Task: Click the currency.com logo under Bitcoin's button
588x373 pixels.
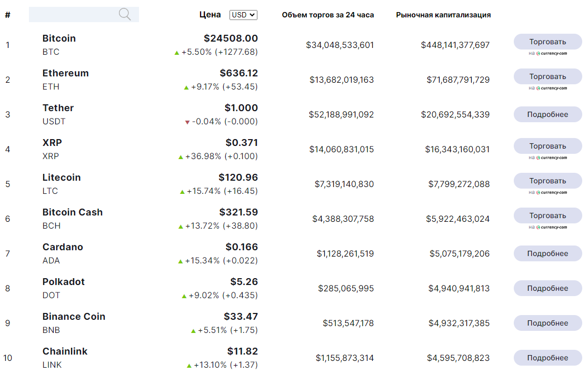Action: (x=551, y=53)
